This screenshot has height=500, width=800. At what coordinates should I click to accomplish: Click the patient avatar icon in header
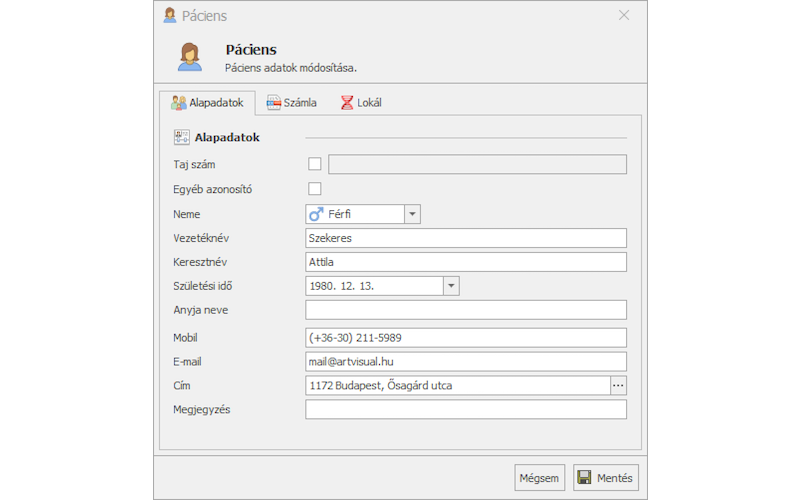point(189,57)
